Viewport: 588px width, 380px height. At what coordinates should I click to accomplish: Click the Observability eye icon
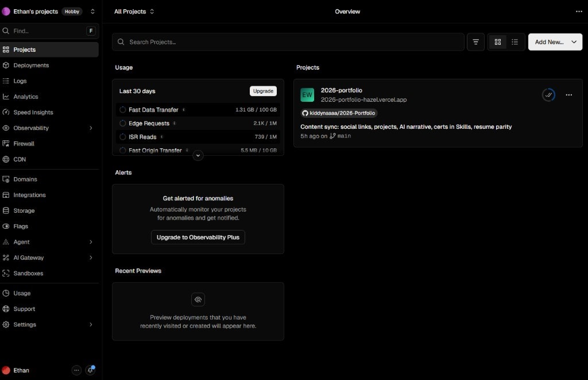pos(6,128)
